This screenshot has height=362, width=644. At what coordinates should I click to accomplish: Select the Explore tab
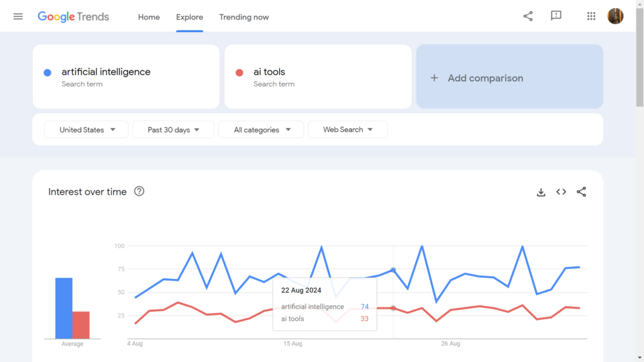(x=189, y=17)
